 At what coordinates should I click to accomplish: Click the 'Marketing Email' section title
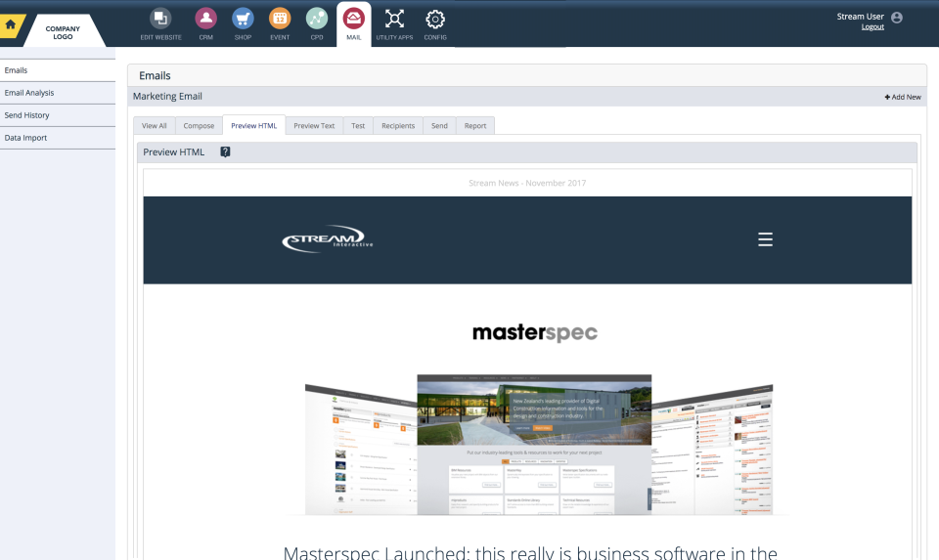(x=167, y=97)
